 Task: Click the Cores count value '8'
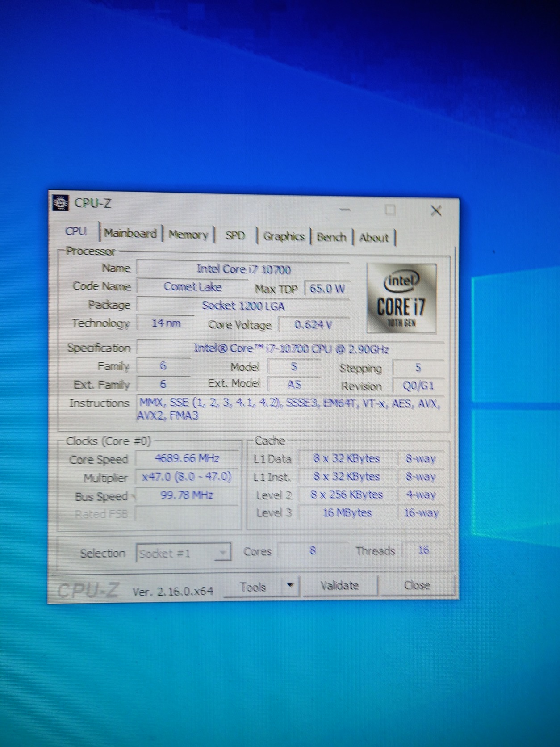pyautogui.click(x=313, y=550)
